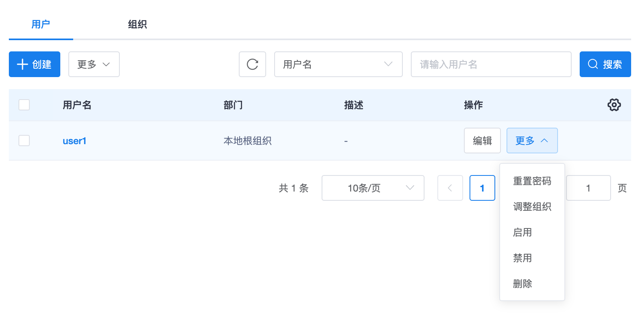Switch to the 组织 tab
The image size is (644, 318).
pyautogui.click(x=137, y=24)
